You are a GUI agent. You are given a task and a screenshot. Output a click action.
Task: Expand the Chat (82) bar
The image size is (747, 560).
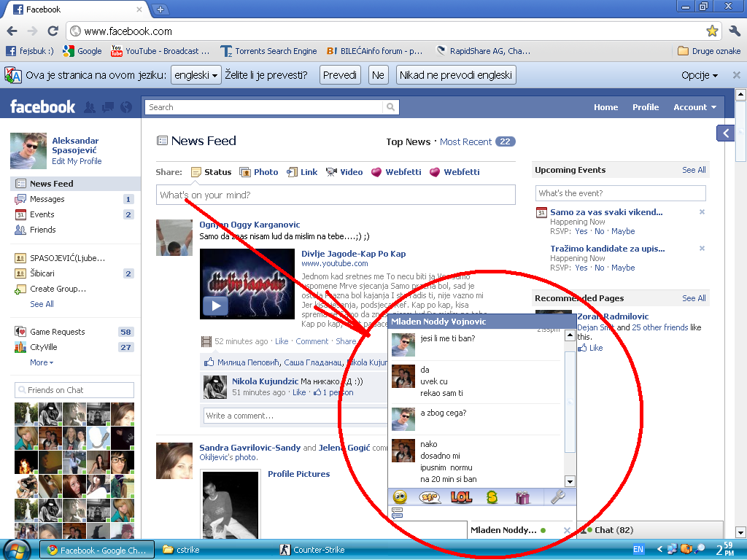coord(651,530)
